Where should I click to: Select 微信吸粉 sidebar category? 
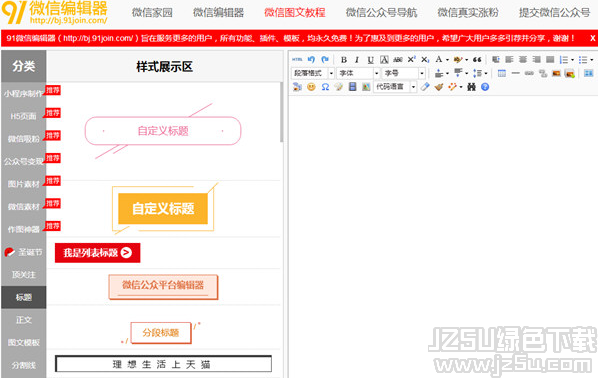tap(24, 139)
